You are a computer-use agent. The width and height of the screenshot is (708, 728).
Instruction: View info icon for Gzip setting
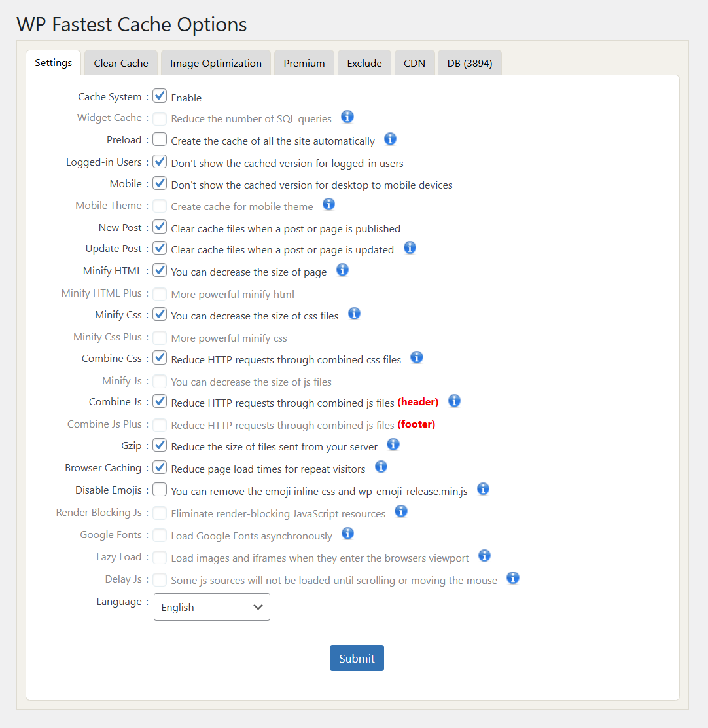coord(393,445)
